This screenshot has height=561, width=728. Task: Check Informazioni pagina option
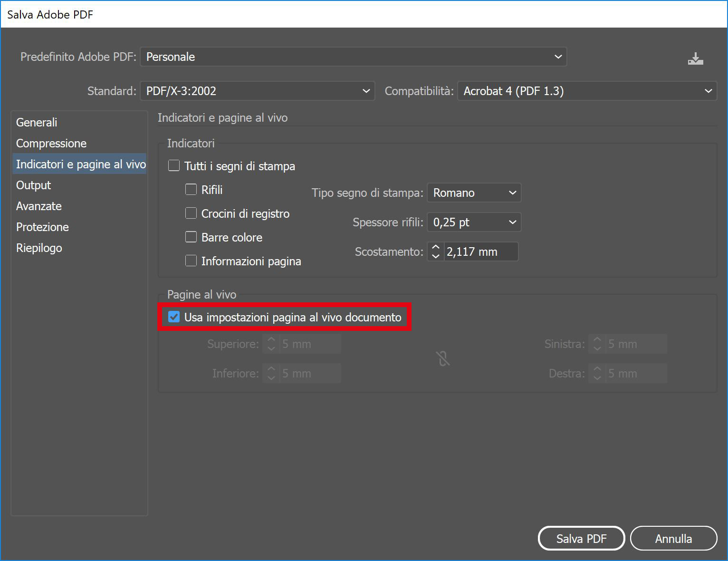[191, 261]
